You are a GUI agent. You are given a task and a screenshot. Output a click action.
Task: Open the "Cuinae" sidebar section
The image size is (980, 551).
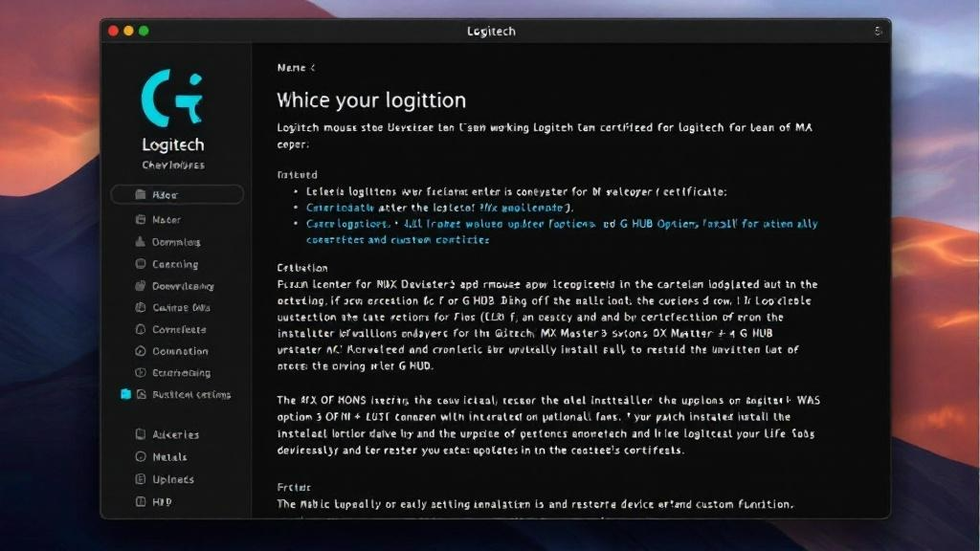tap(180, 308)
